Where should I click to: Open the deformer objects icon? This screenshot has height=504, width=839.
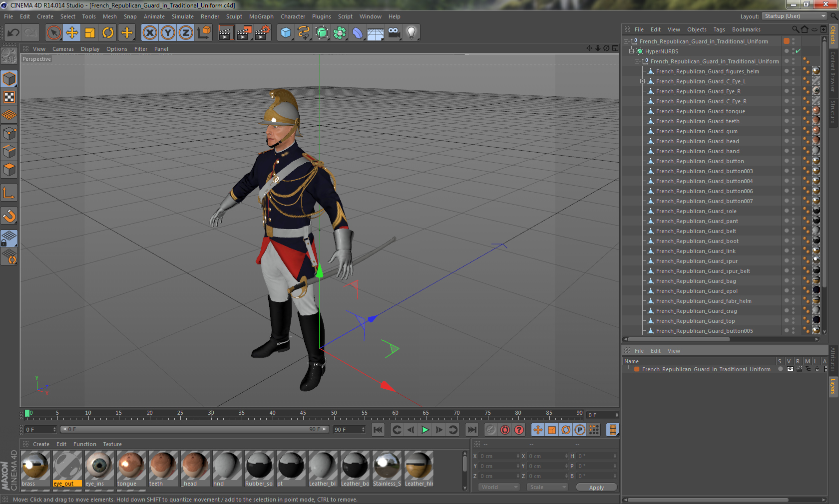358,33
